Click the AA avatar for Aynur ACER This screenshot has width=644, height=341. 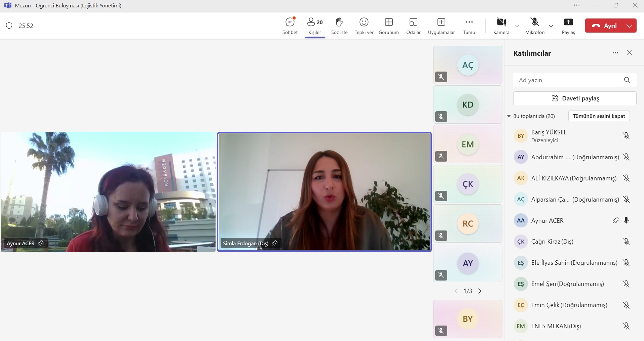[x=521, y=220]
